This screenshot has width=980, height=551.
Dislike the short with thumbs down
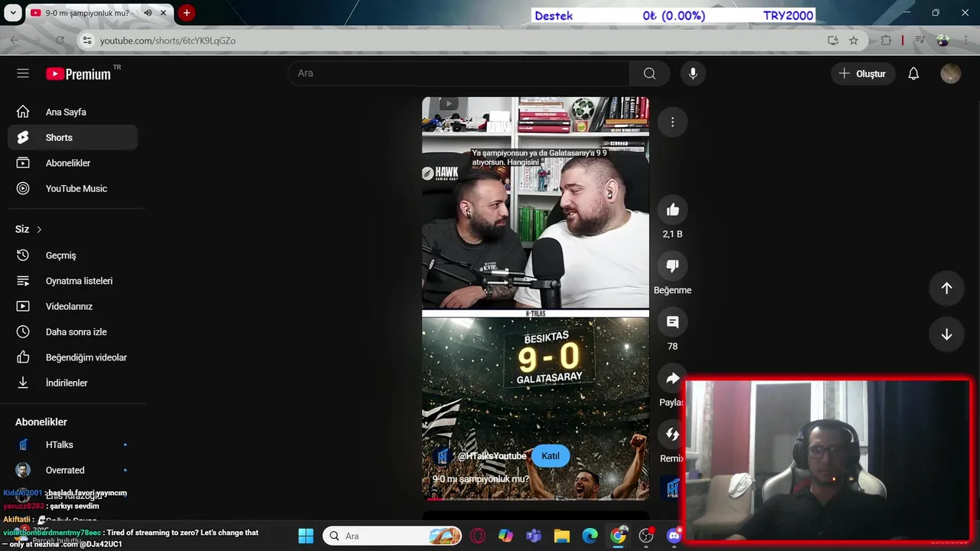672,266
